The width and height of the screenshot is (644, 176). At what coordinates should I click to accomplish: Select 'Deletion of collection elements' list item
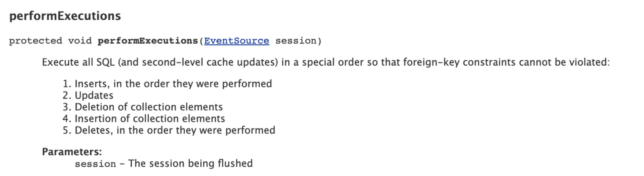click(x=149, y=107)
